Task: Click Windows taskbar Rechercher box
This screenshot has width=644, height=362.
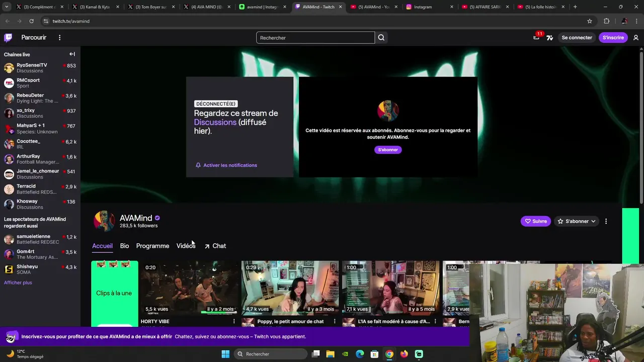Action: pyautogui.click(x=271, y=354)
